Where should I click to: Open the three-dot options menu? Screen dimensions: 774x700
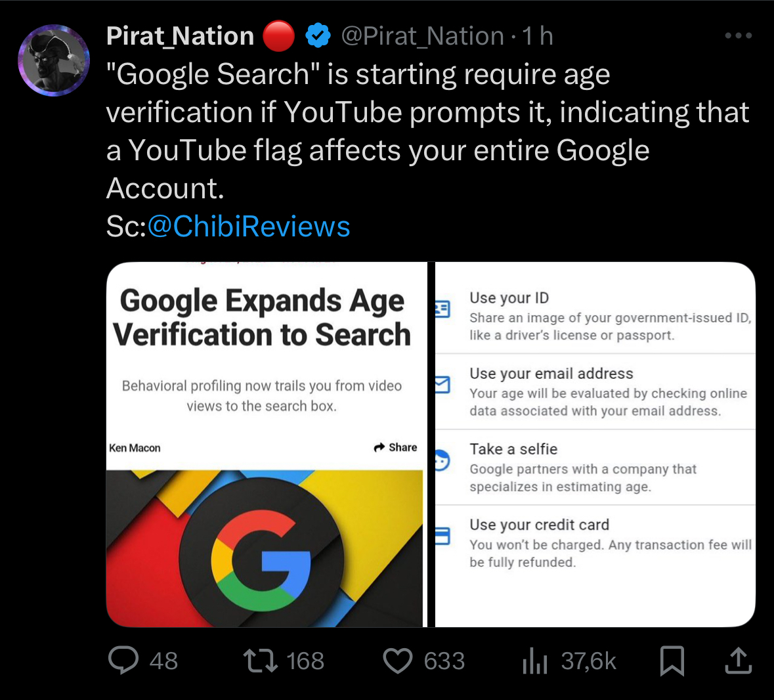738,35
